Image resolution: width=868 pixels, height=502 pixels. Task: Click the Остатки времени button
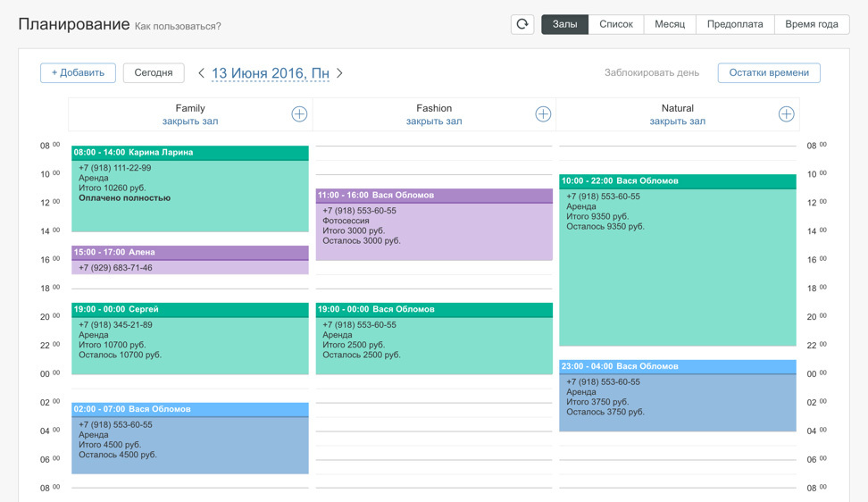pos(769,73)
